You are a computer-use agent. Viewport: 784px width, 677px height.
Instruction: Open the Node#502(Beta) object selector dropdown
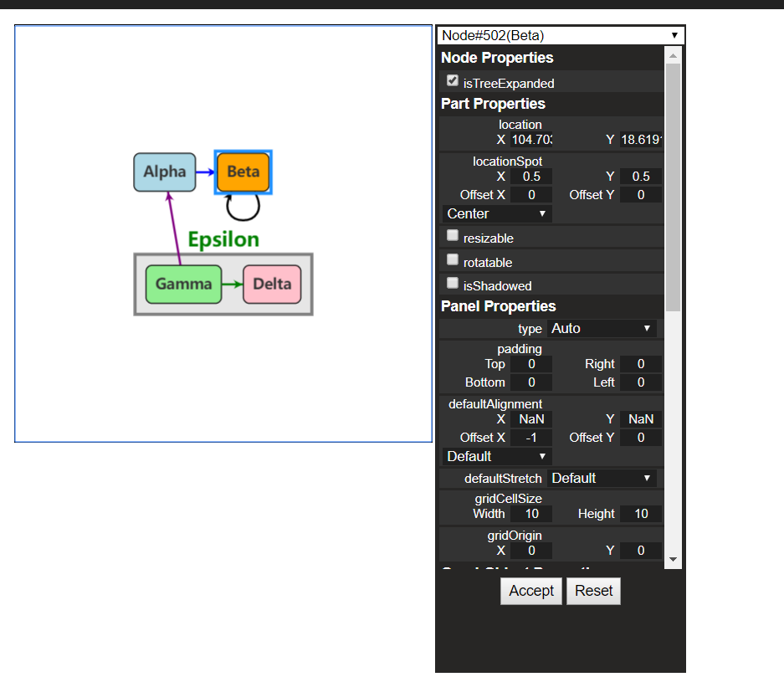560,35
